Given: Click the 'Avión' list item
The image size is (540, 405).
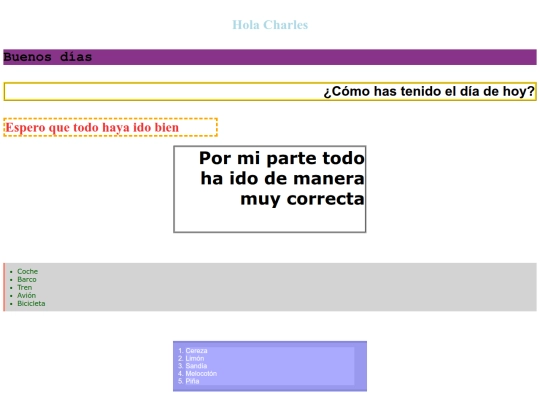Looking at the screenshot, I should [x=27, y=295].
